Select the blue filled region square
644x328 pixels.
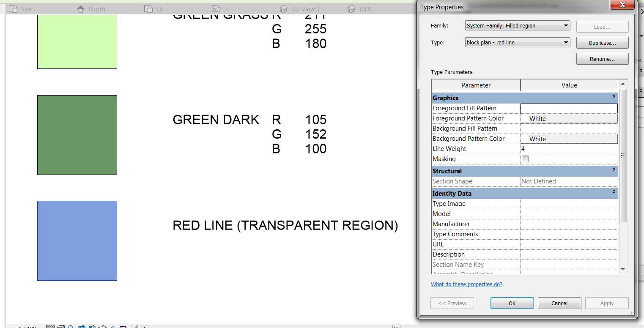coord(77,241)
